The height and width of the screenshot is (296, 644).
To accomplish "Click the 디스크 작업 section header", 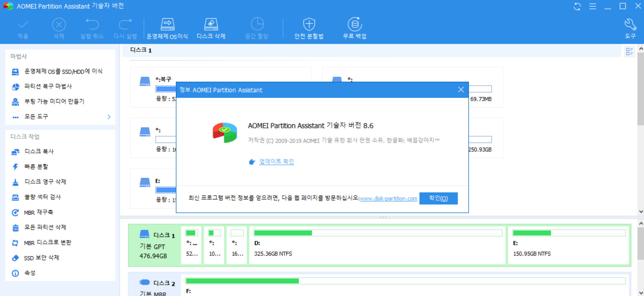I will (25, 137).
